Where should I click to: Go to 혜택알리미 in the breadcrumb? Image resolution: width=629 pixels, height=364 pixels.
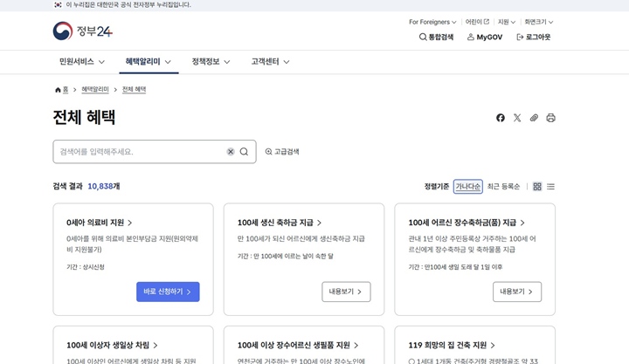click(95, 89)
